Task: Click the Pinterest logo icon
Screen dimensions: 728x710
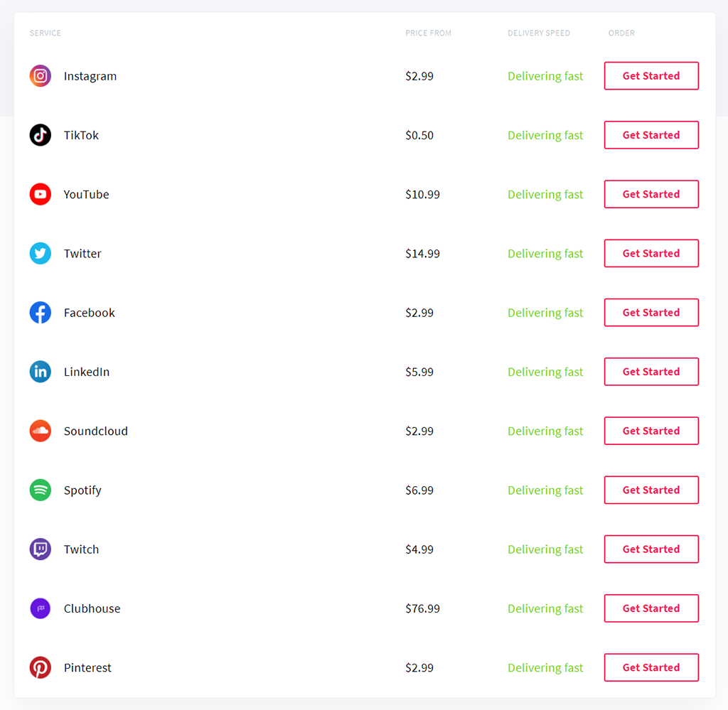Action: [x=41, y=667]
